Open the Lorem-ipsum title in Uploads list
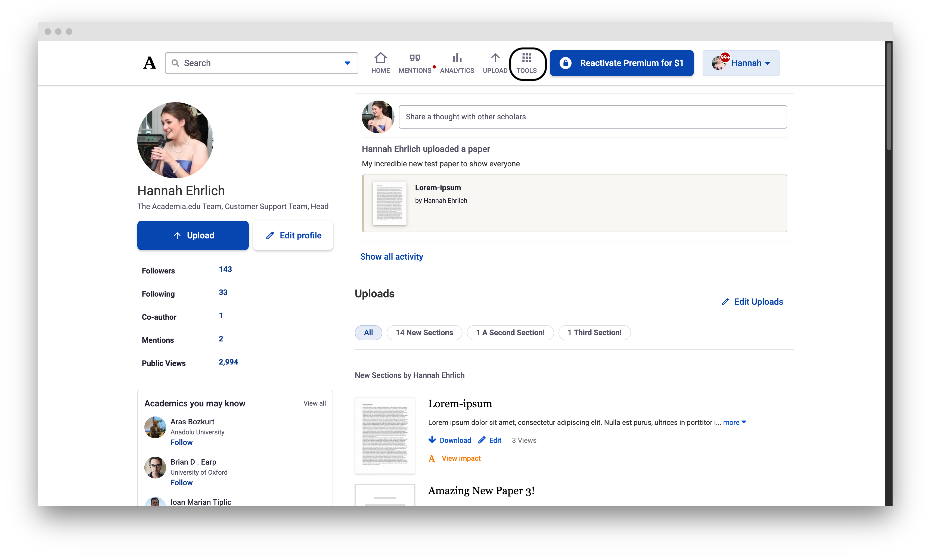The width and height of the screenshot is (931, 560). 460,403
